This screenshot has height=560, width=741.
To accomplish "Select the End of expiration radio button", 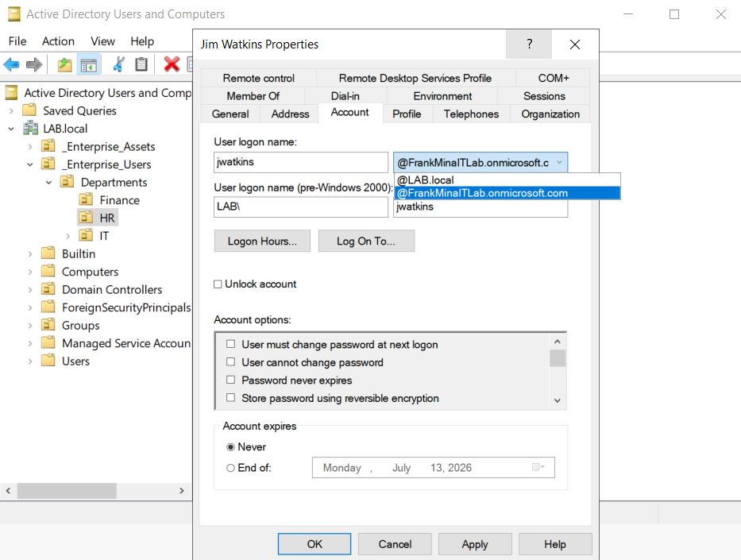I will coord(230,468).
